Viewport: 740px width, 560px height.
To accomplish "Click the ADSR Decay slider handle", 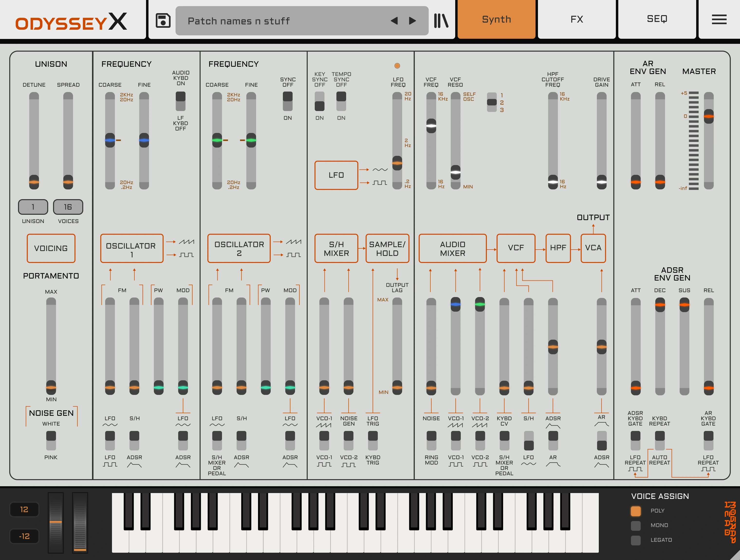I will click(660, 304).
